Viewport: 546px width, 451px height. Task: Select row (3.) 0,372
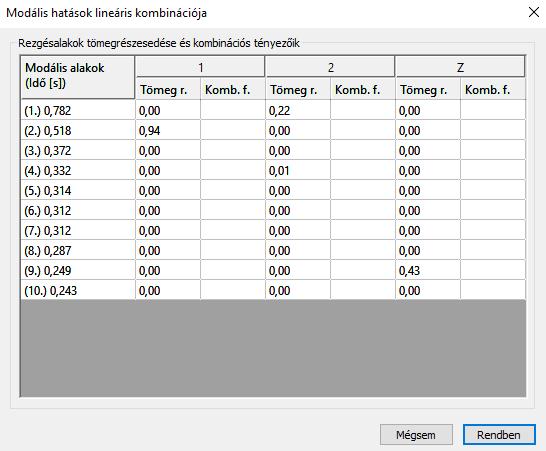coord(78,150)
